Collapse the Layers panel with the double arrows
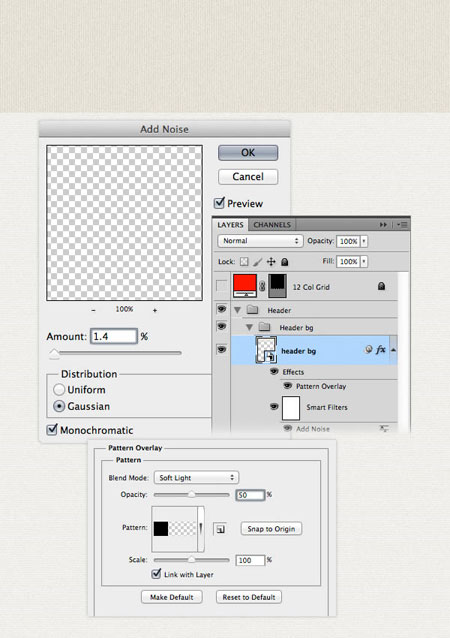450x638 pixels. [383, 225]
